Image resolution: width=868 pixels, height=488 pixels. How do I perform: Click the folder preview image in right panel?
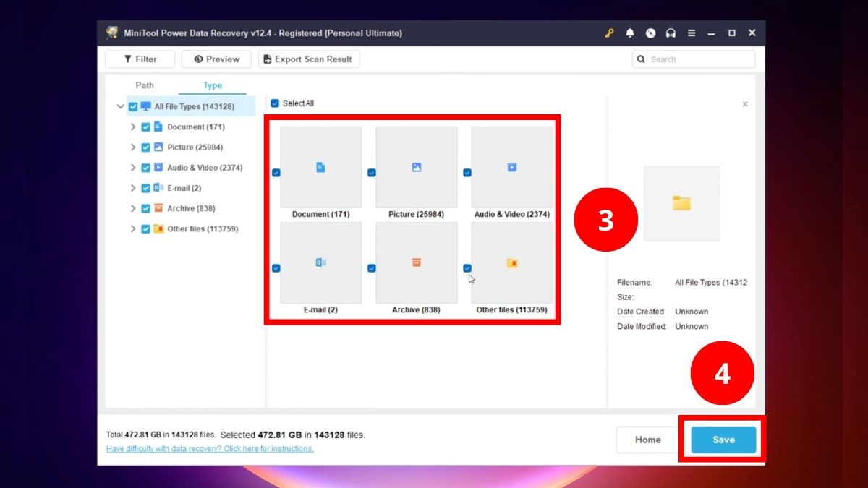(x=681, y=203)
